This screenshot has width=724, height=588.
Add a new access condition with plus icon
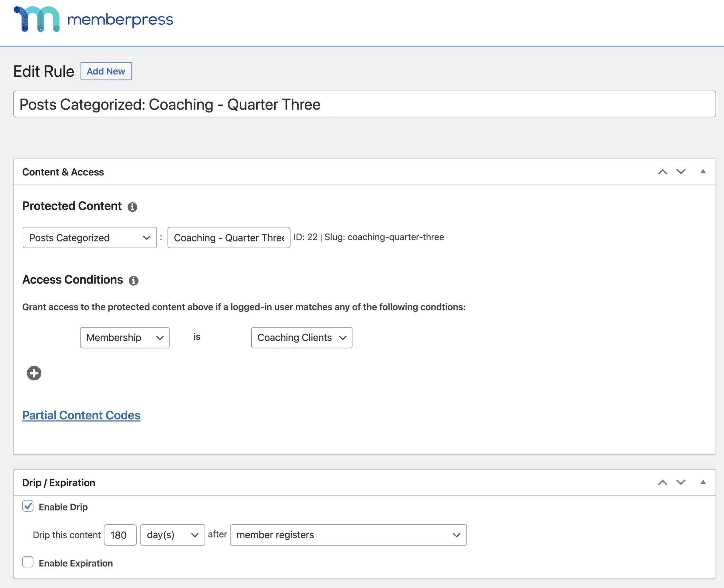pyautogui.click(x=34, y=373)
